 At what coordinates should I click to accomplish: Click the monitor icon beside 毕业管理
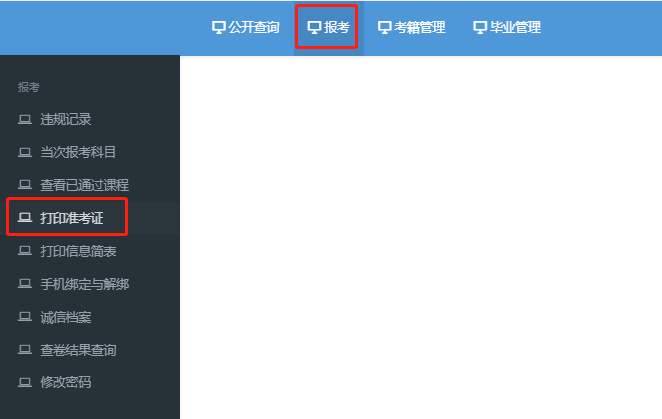[480, 27]
